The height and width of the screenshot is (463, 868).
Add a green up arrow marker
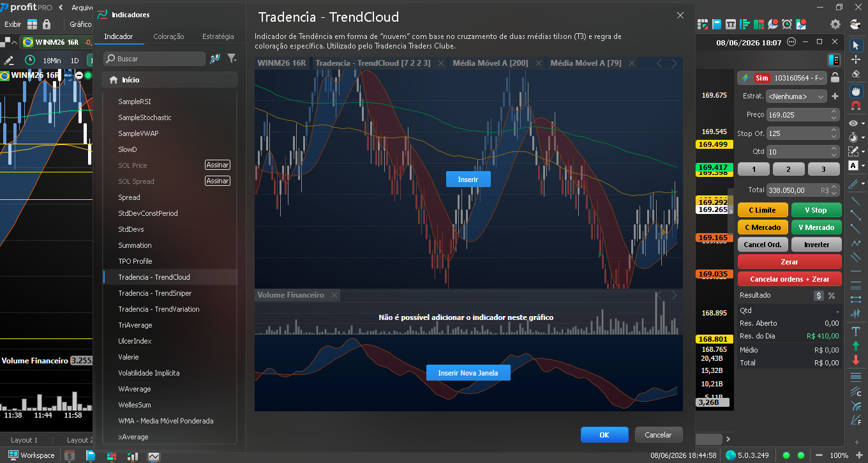pos(856,345)
